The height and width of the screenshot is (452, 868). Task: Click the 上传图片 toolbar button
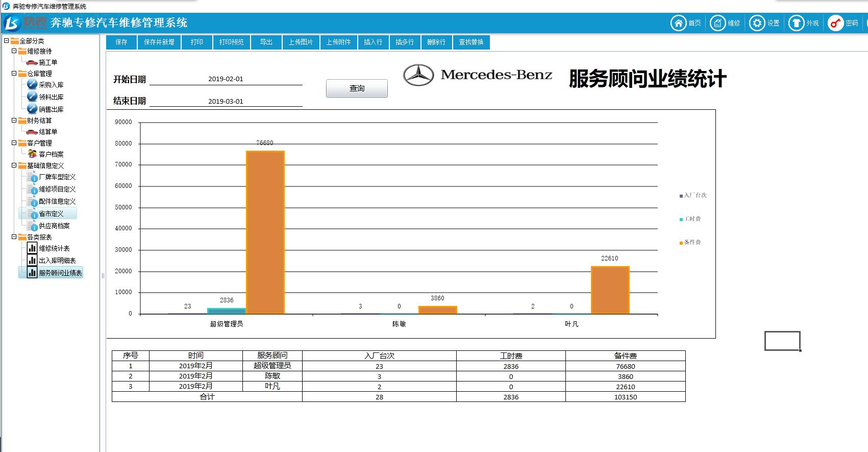(x=301, y=42)
